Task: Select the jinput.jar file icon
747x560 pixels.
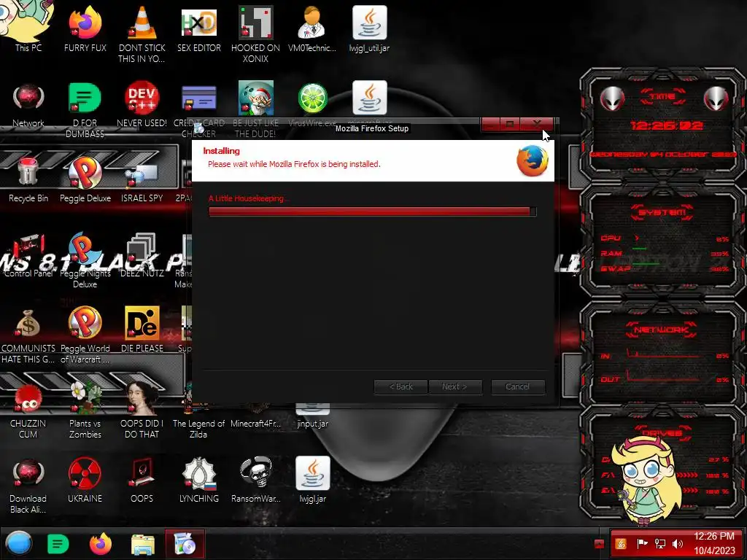Action: 312,416
